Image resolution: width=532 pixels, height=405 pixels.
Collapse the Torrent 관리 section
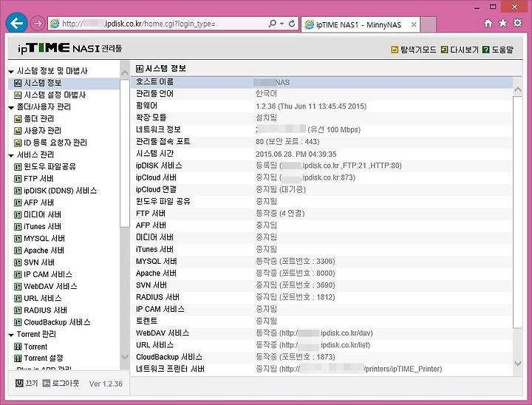(x=11, y=335)
